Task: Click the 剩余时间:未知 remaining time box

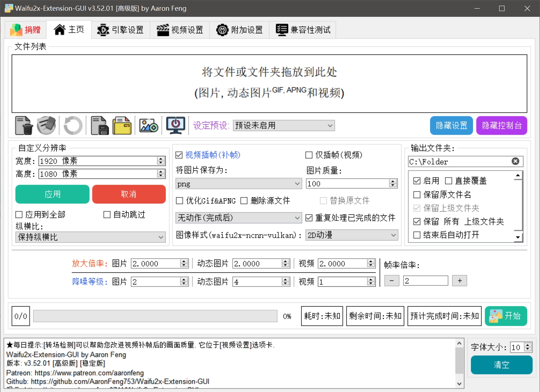Action: click(375, 316)
